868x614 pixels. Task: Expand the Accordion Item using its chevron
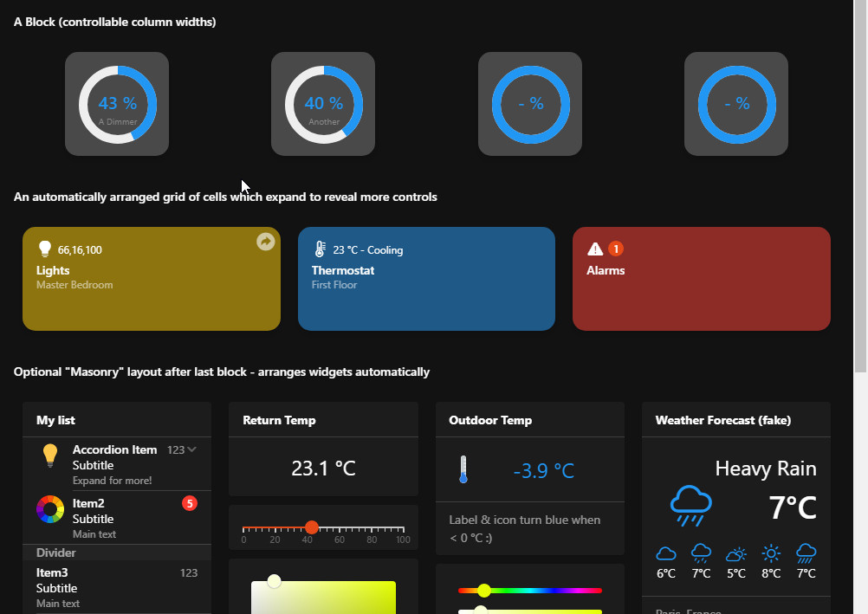(x=191, y=449)
